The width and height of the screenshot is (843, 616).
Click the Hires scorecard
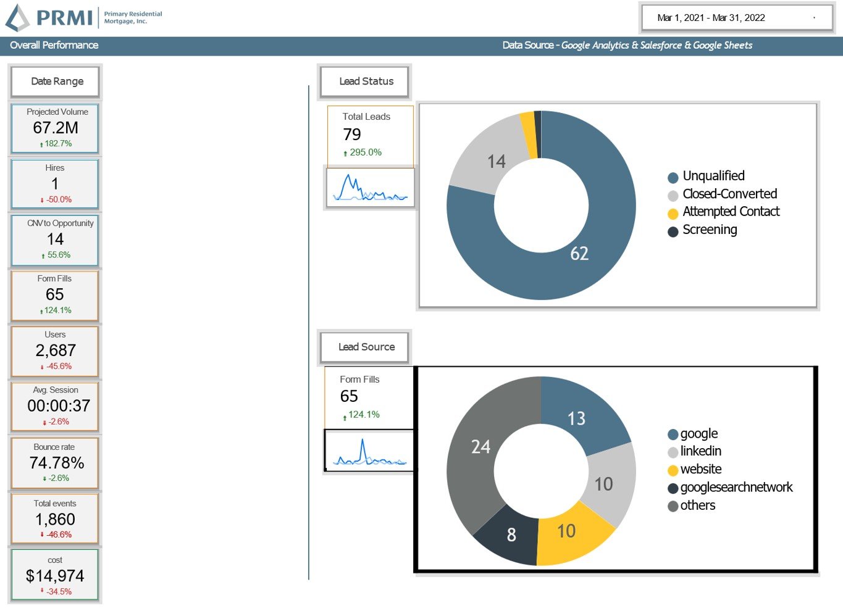pyautogui.click(x=55, y=184)
